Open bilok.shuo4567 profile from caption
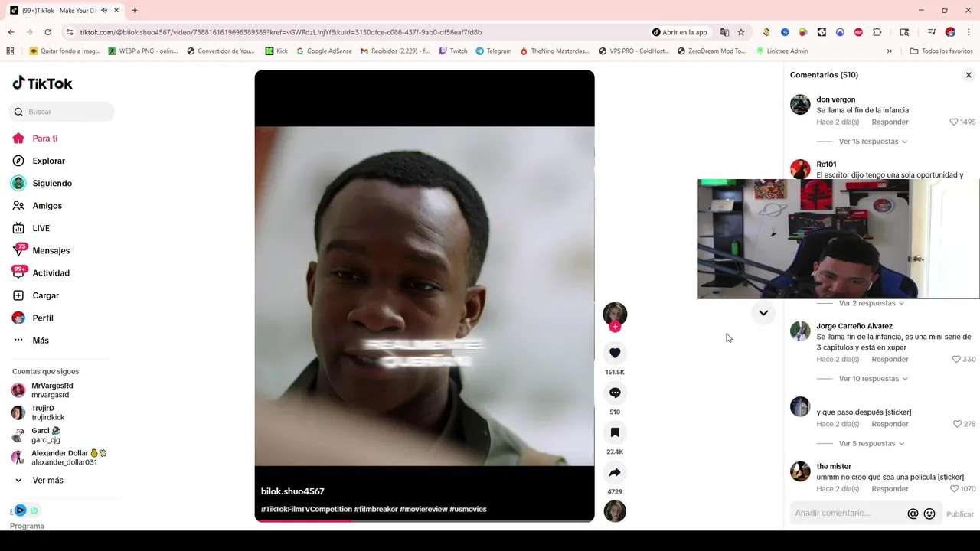The width and height of the screenshot is (980, 551). point(292,491)
